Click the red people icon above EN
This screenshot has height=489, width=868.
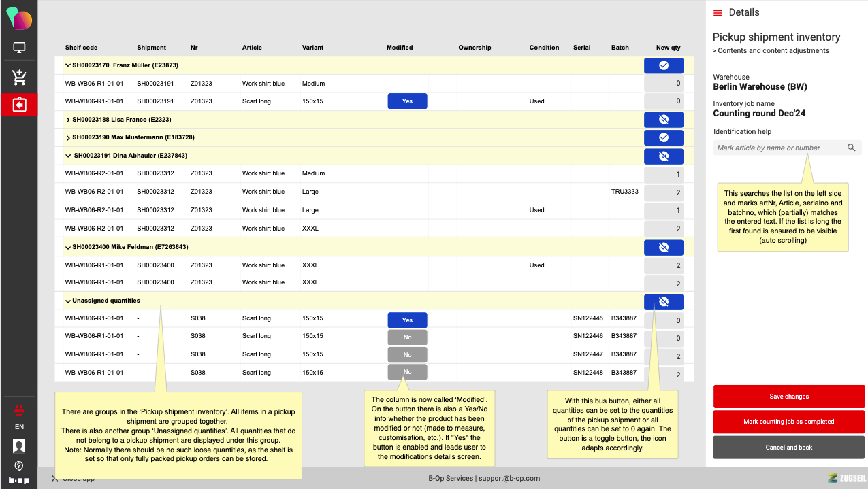tap(19, 409)
